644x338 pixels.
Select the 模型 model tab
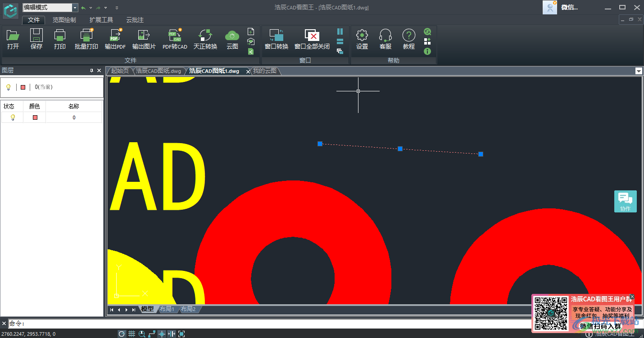(147, 309)
